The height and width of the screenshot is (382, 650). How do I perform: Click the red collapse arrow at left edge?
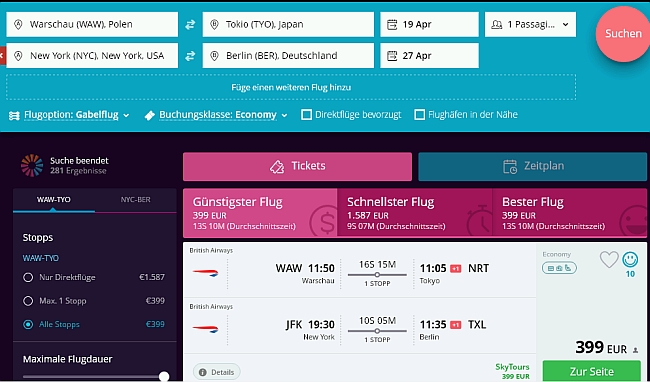(2, 56)
